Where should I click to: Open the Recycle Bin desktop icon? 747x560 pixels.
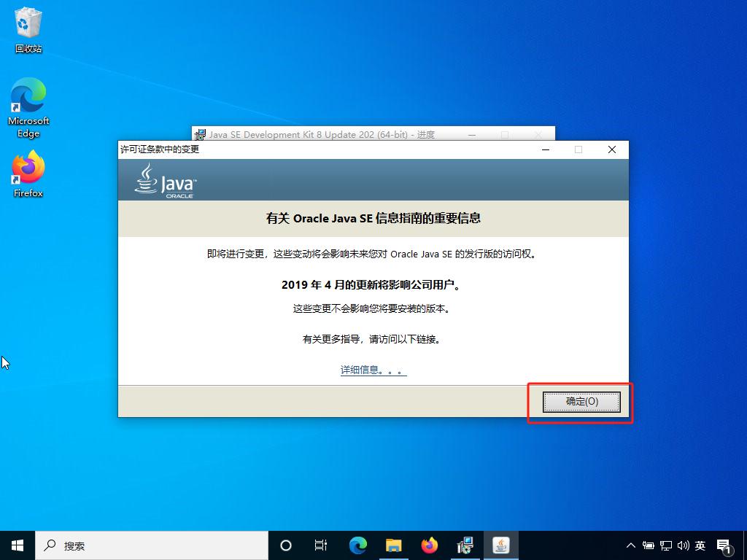(28, 30)
